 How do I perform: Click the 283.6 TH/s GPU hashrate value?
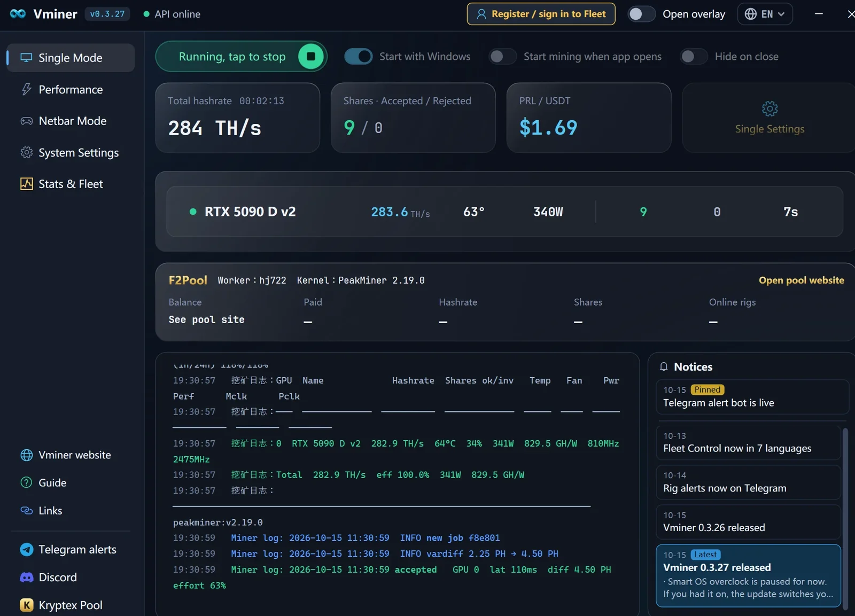point(400,212)
